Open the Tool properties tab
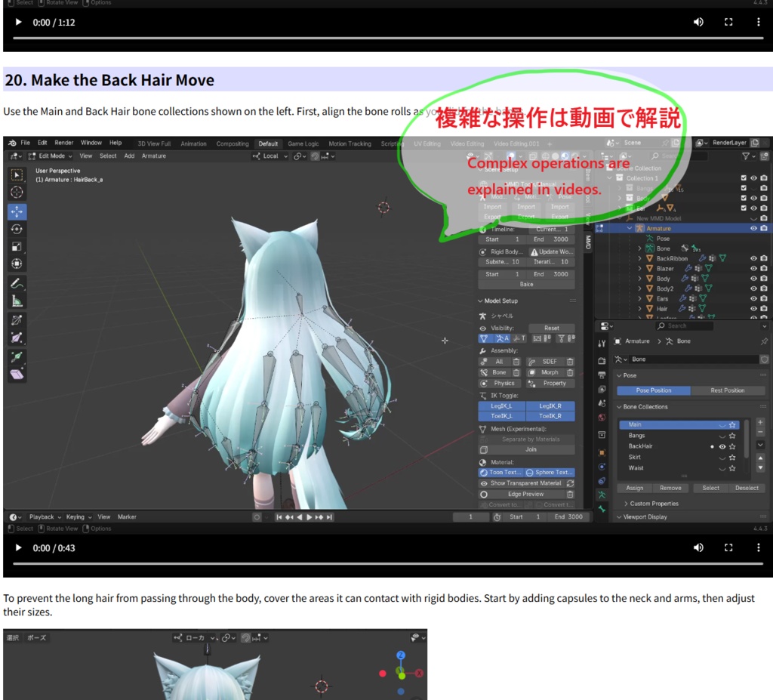This screenshot has width=773, height=700. click(x=602, y=344)
